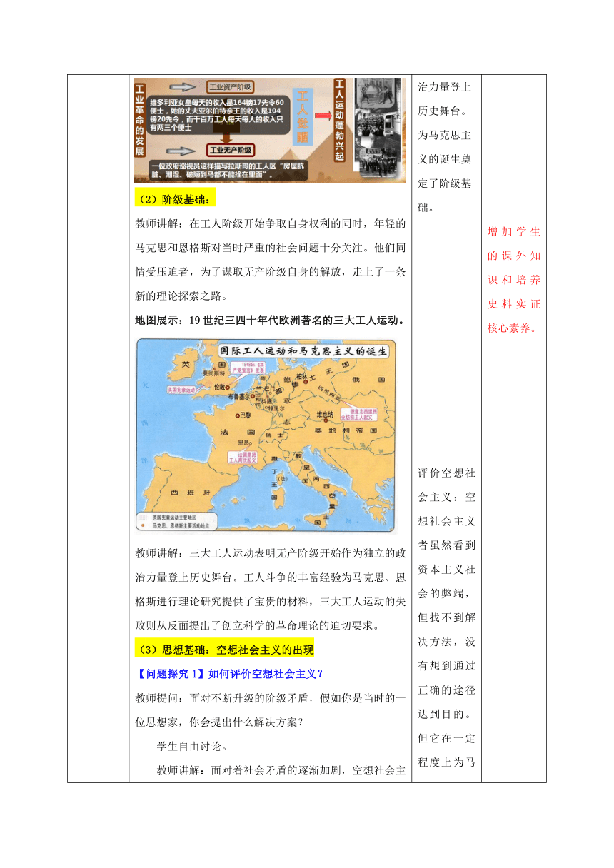
Task: Click the line '教师提问:面对不断升级的阶级矛盾'
Action: tap(270, 697)
